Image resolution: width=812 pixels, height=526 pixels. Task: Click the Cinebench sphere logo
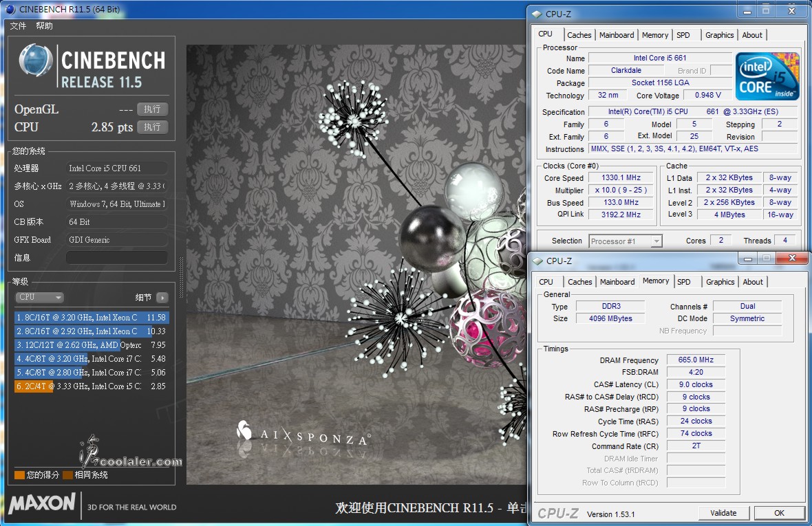tap(36, 61)
